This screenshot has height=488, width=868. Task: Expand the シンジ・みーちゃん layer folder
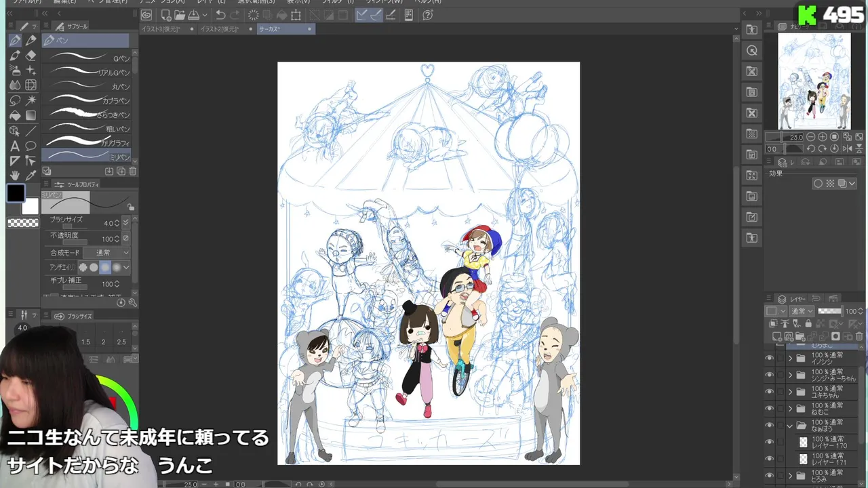pyautogui.click(x=790, y=375)
